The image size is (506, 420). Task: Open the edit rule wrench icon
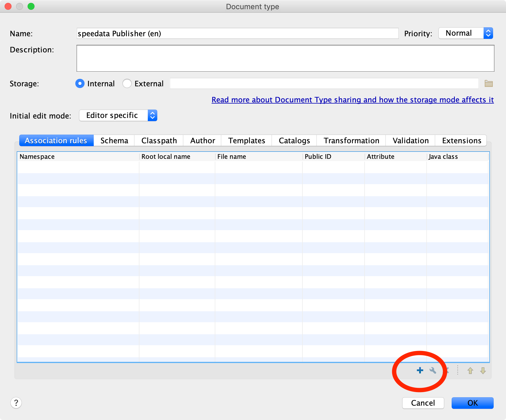coord(433,371)
